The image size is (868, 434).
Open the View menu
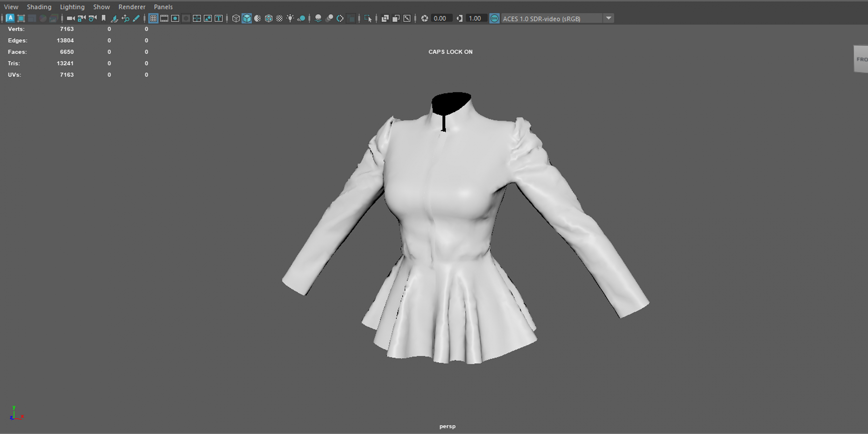(11, 7)
